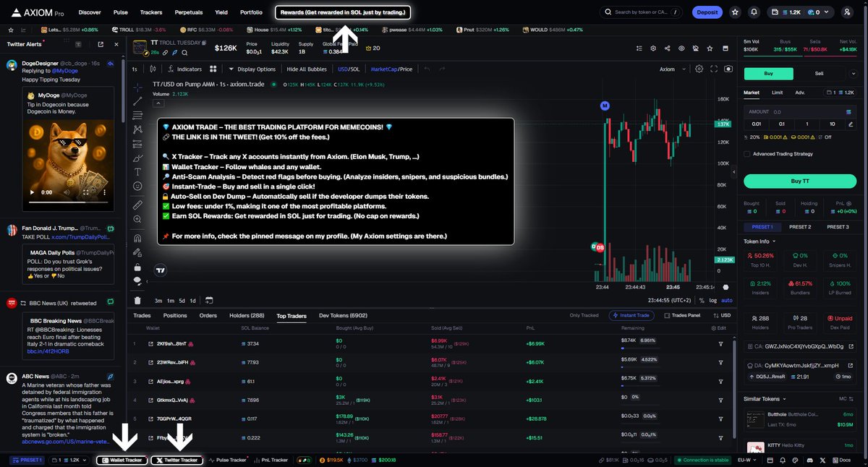Enter fullscreen chart mode
Viewport: 868px width, 467px height.
[714, 69]
